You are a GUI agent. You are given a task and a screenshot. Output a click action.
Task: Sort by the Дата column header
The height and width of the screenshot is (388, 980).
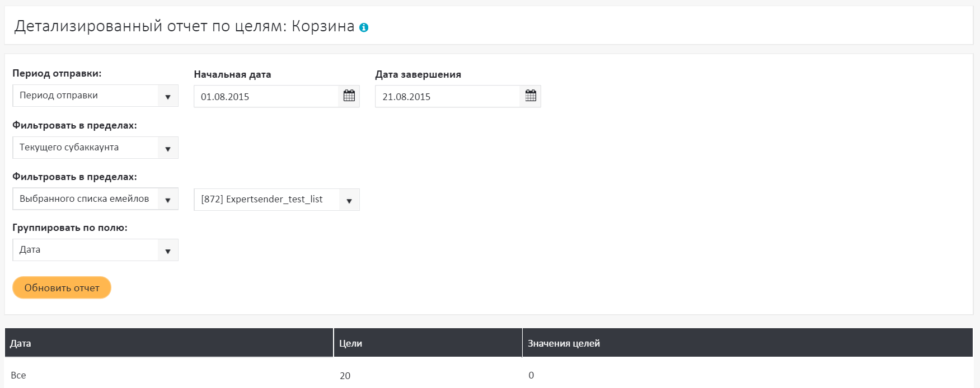pyautogui.click(x=21, y=343)
